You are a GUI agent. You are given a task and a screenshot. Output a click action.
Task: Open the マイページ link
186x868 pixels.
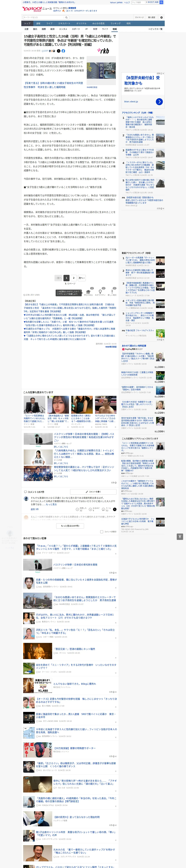click(139, 18)
